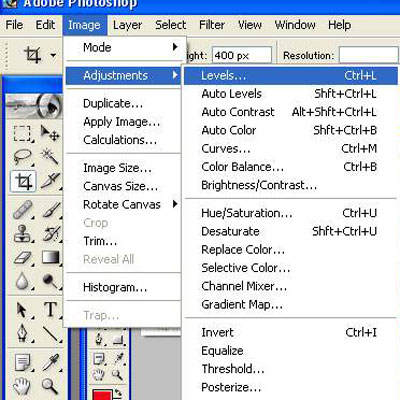Choose Desaturate

[291, 231]
